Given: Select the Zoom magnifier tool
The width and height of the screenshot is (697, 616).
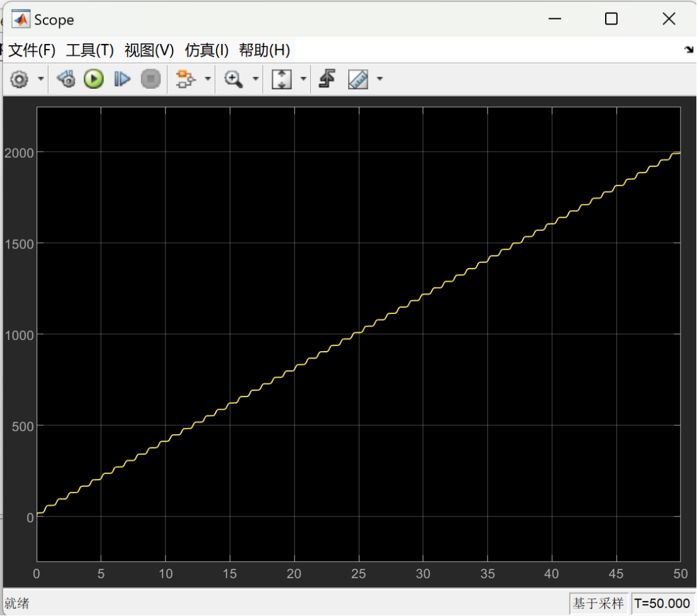Looking at the screenshot, I should point(234,79).
